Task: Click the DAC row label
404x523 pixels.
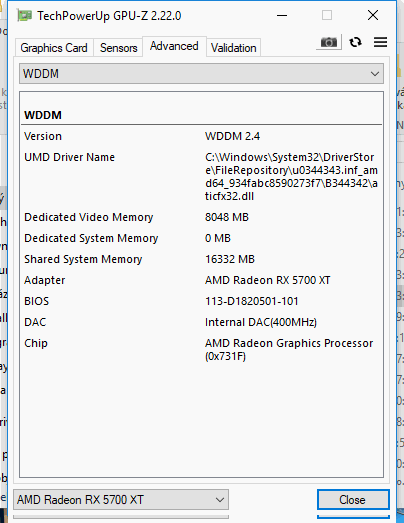Action: (35, 322)
